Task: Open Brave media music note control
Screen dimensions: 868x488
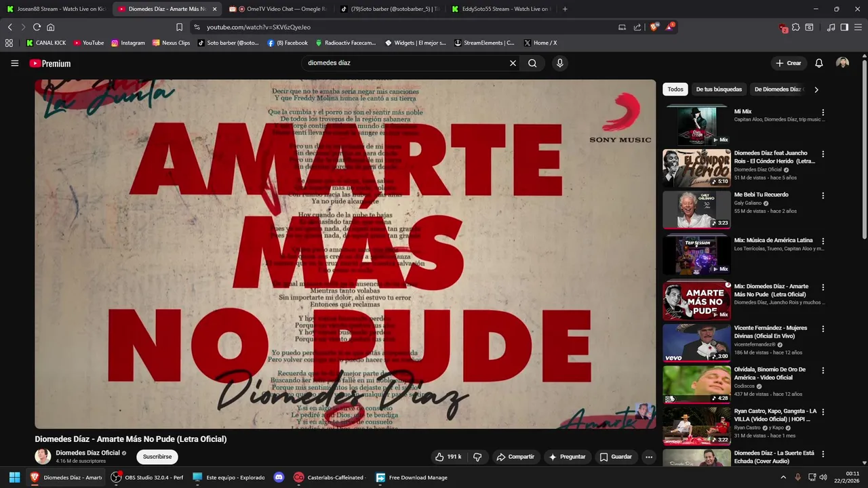Action: [x=831, y=27]
